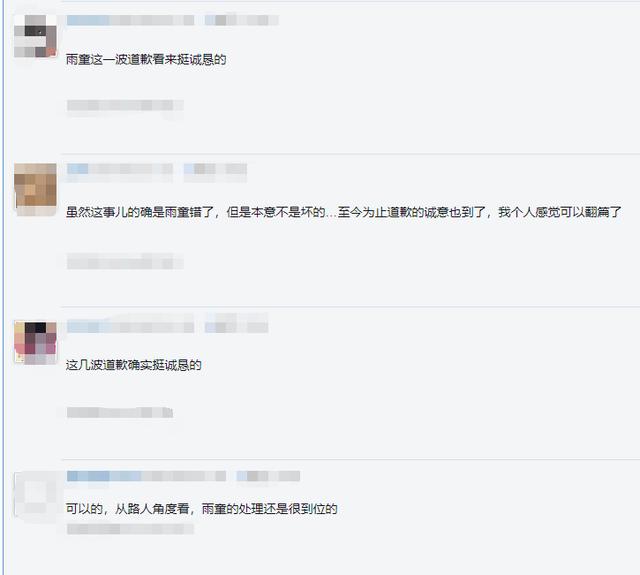Click blurred badge after username of 虽然这事儿 comment

pyautogui.click(x=215, y=169)
